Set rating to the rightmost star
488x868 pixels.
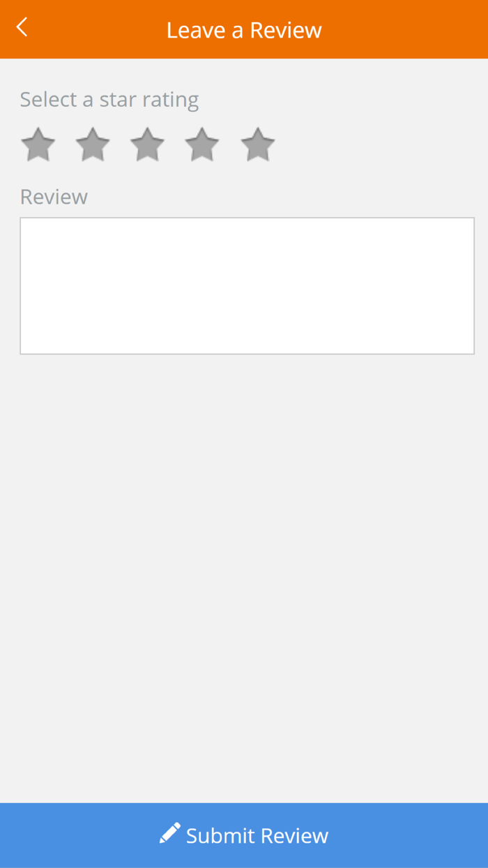[x=258, y=144]
